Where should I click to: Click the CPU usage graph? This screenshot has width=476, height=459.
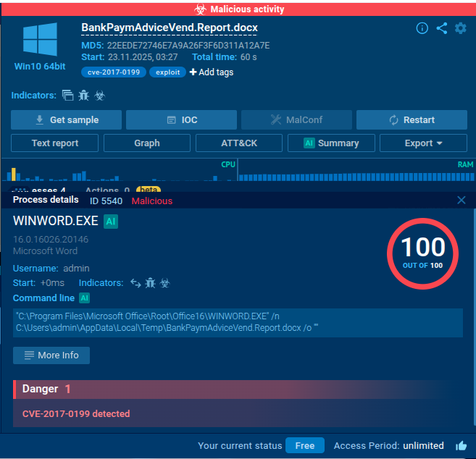click(x=119, y=170)
